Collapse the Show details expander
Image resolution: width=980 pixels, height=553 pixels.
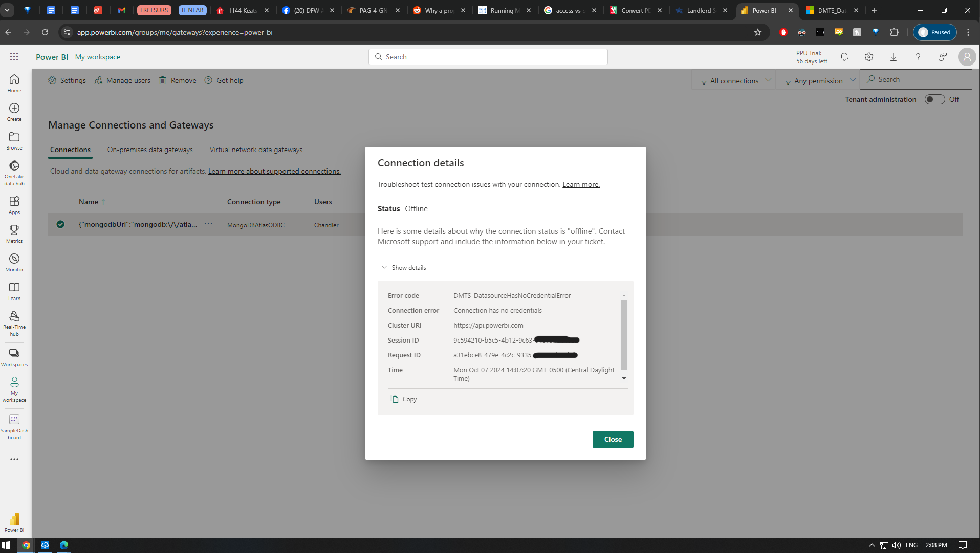384,267
